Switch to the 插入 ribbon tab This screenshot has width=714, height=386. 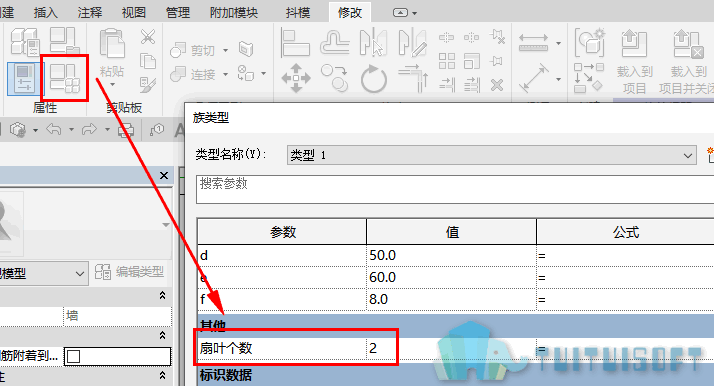[46, 12]
